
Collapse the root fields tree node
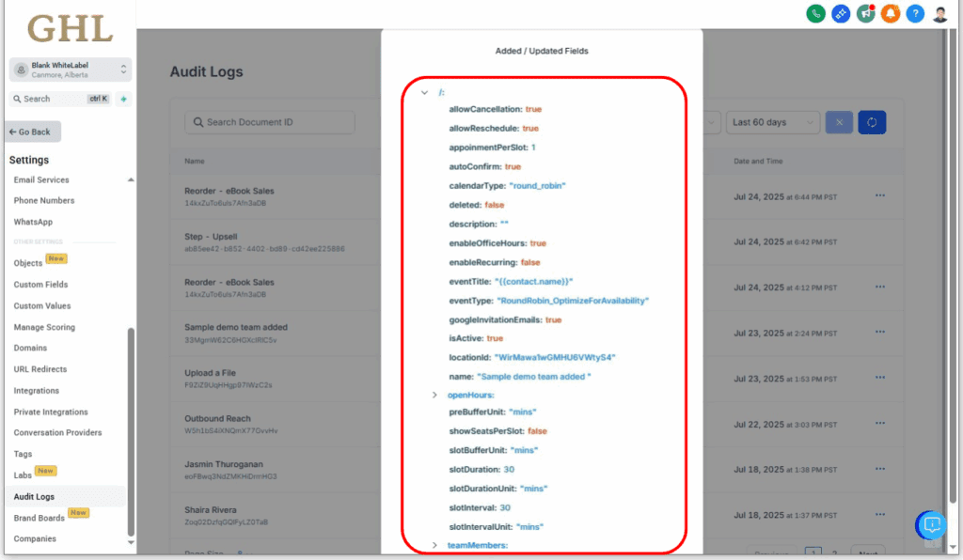point(425,92)
